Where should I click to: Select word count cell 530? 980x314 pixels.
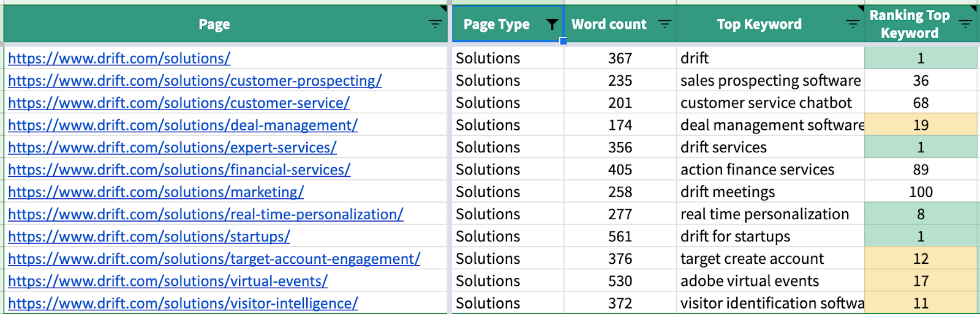coord(620,281)
